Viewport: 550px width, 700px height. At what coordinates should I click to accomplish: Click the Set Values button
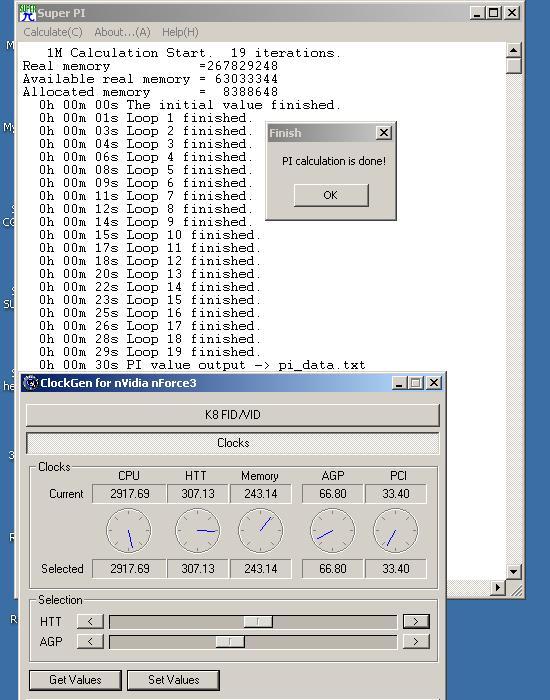click(173, 679)
